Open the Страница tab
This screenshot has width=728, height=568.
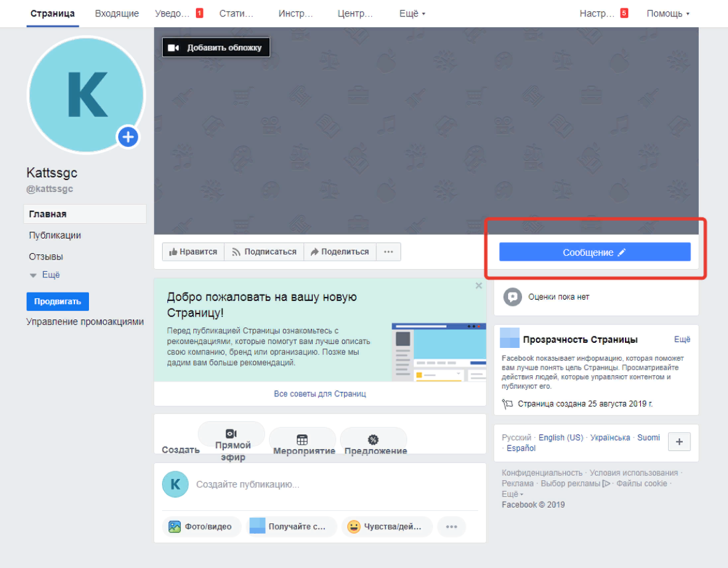tap(53, 13)
